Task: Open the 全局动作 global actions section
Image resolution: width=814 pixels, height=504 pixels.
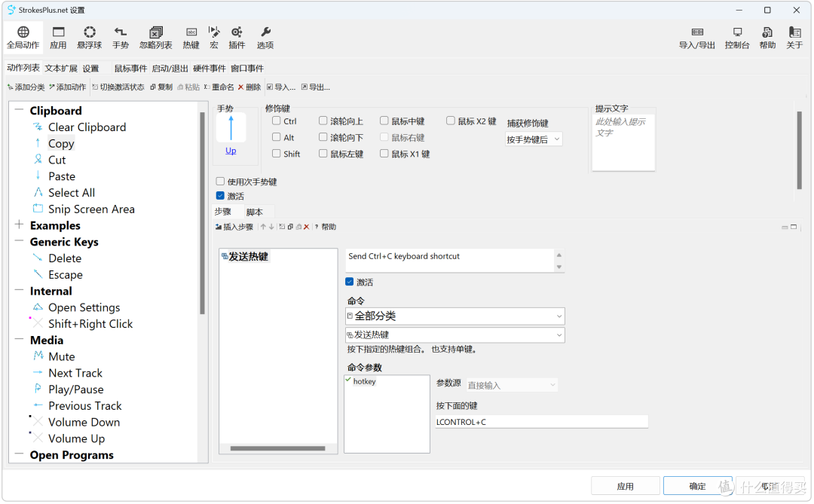Action: click(23, 38)
